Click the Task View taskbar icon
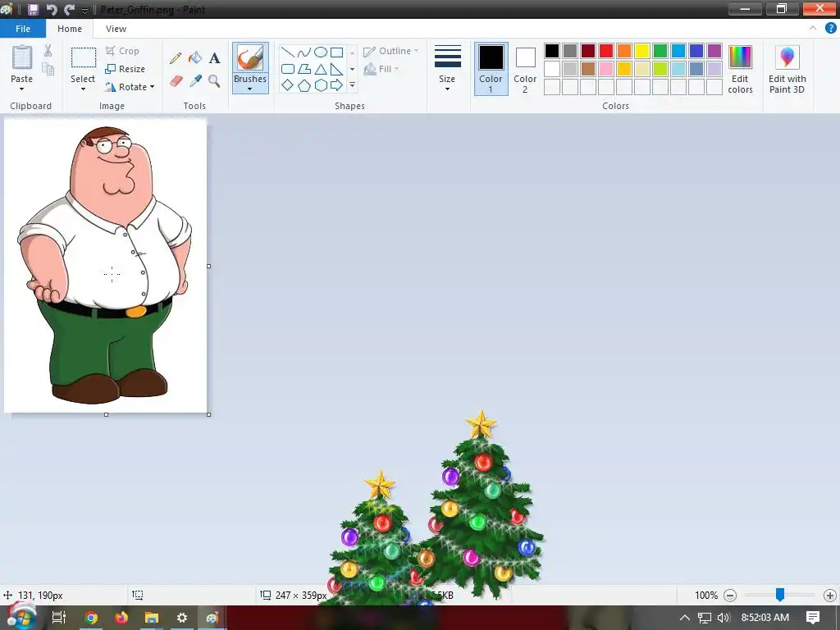The width and height of the screenshot is (840, 630). point(58,619)
